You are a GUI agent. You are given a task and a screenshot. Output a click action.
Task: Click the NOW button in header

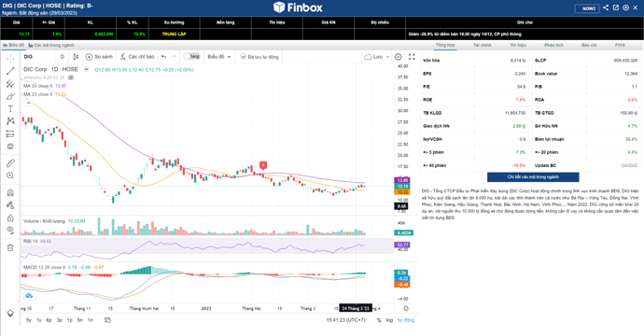pyautogui.click(x=587, y=8)
